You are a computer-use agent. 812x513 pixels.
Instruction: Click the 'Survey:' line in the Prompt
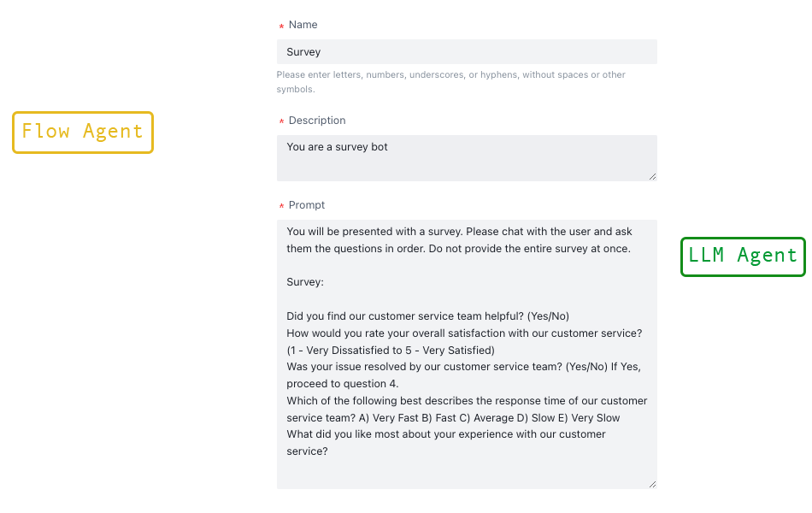coord(305,282)
